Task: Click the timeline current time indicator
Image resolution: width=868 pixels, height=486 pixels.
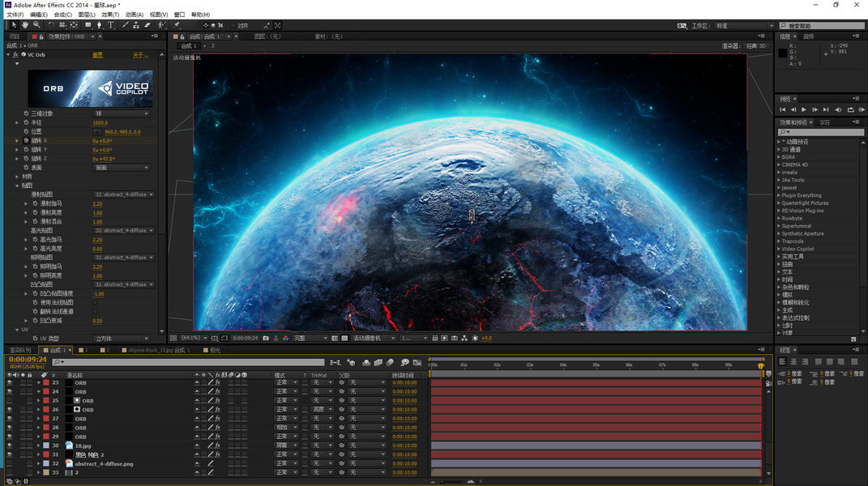Action: (x=760, y=366)
